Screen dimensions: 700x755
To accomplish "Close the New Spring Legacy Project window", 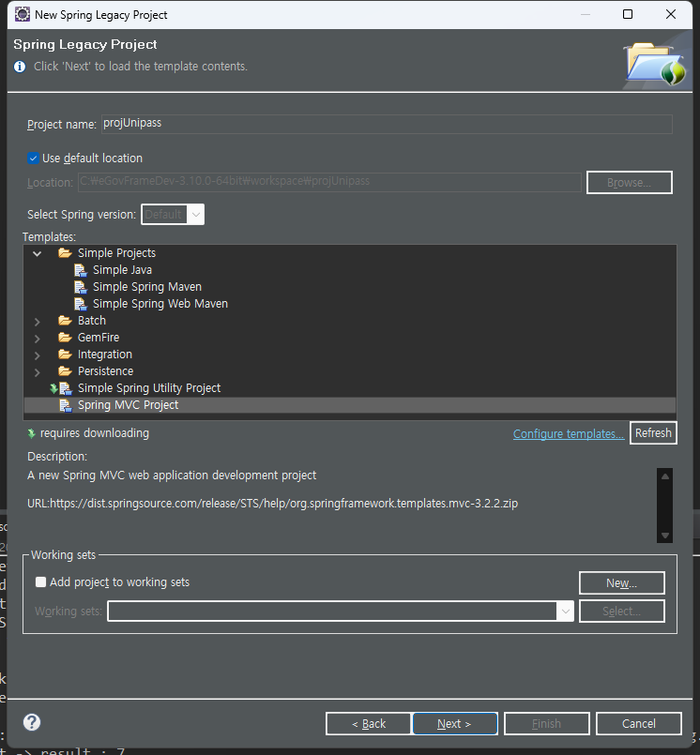I will tap(671, 14).
